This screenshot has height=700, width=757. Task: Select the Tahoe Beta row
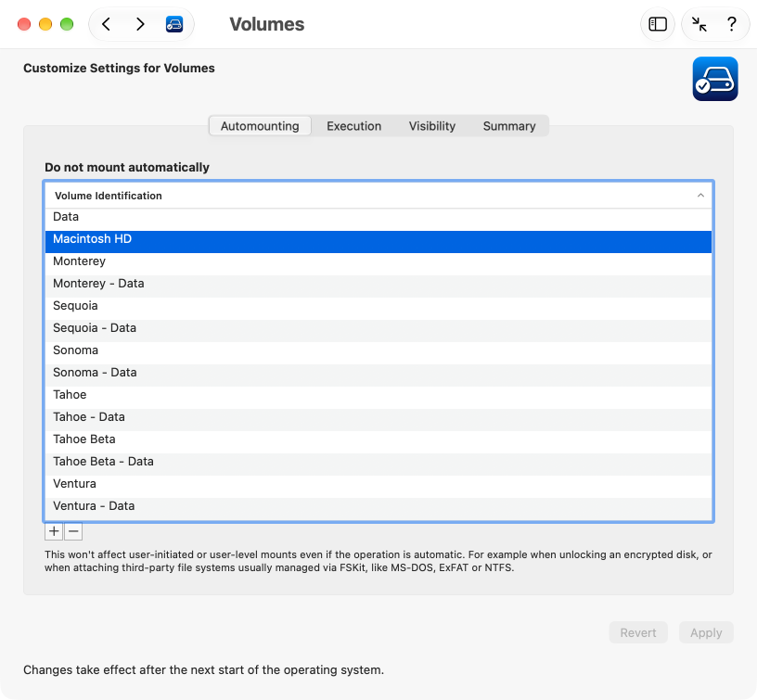coord(378,441)
